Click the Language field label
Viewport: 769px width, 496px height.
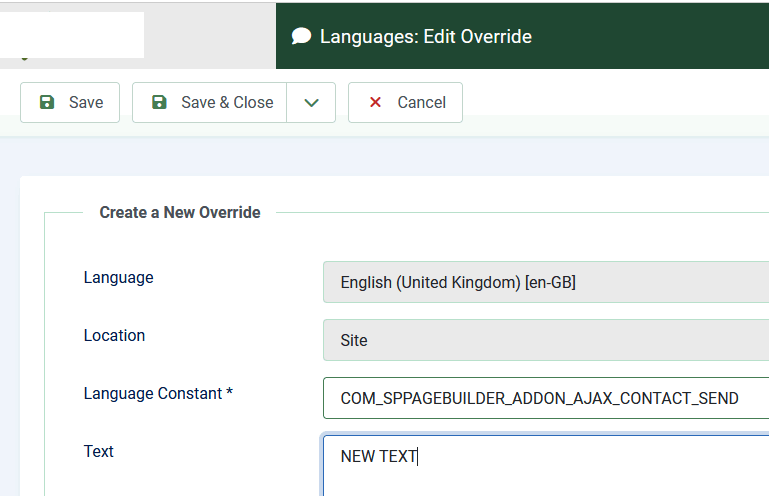pos(118,277)
